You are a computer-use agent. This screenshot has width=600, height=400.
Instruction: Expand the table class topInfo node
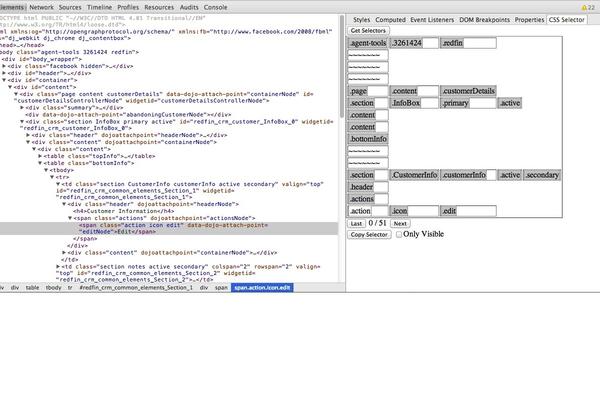click(x=40, y=156)
